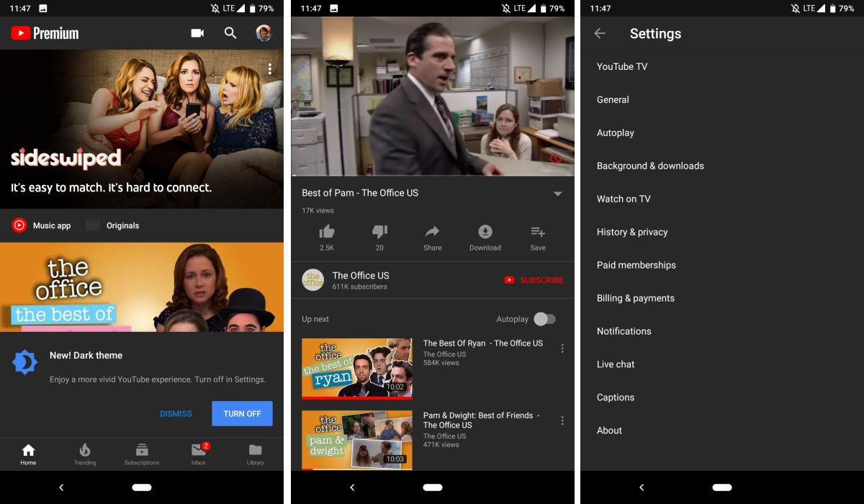Subscribe to The Office US
Screen dimensions: 864x504
(x=534, y=280)
